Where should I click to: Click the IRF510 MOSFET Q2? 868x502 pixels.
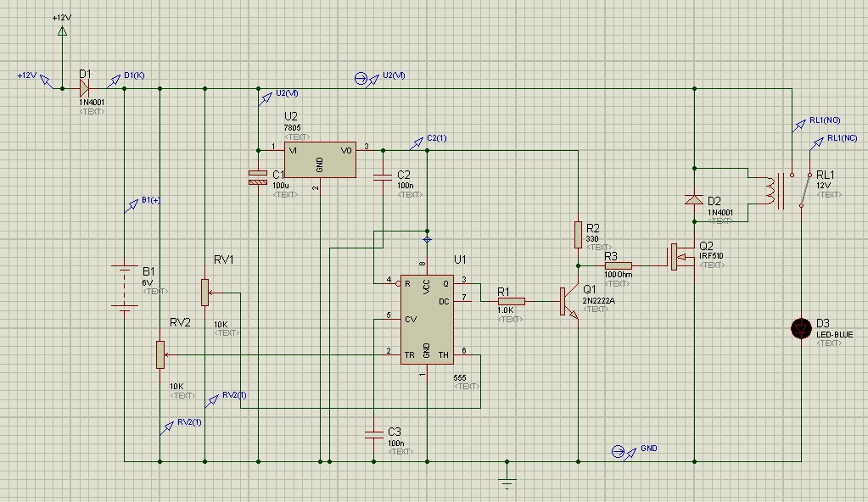[675, 257]
